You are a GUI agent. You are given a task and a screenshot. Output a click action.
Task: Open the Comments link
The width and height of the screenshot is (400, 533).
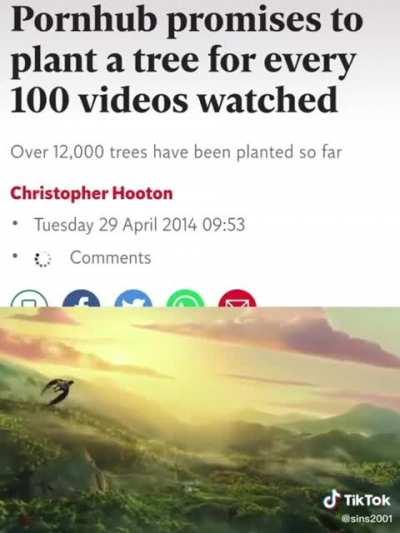110,258
